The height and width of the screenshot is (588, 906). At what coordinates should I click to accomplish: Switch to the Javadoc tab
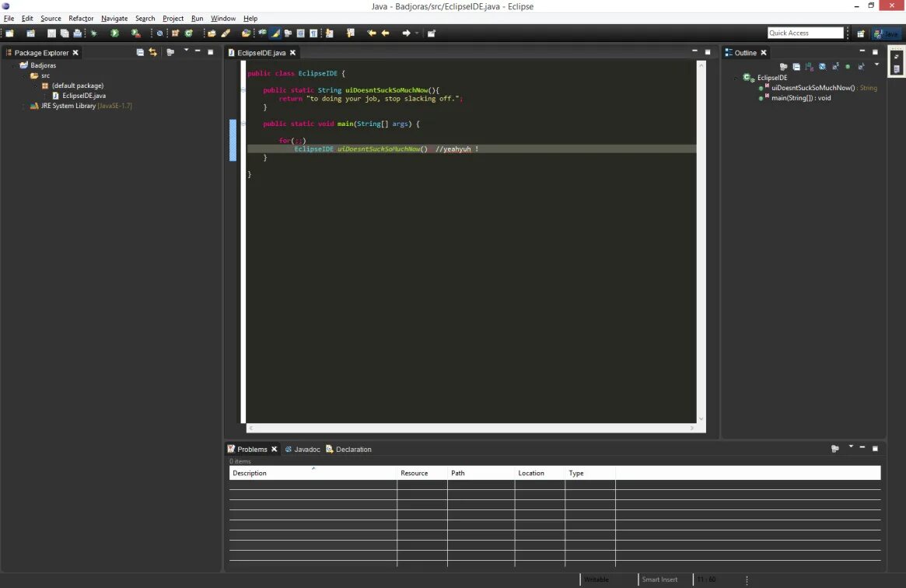[303, 450]
